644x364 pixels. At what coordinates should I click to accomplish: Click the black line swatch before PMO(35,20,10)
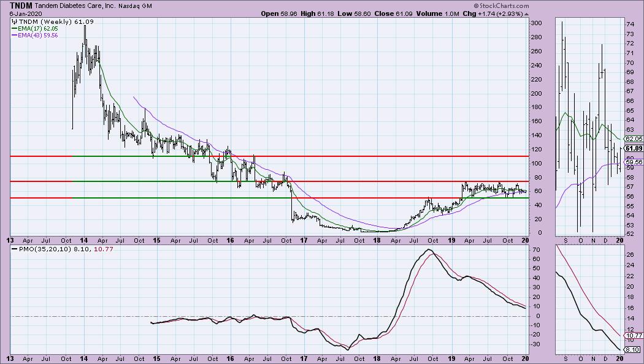(x=14, y=249)
